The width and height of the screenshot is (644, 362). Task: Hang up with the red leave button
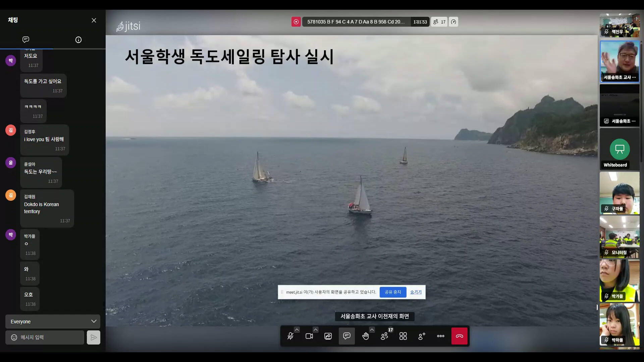460,336
